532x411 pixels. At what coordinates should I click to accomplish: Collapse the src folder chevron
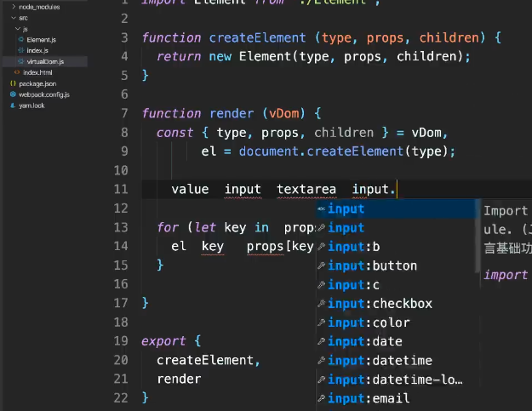coord(14,18)
